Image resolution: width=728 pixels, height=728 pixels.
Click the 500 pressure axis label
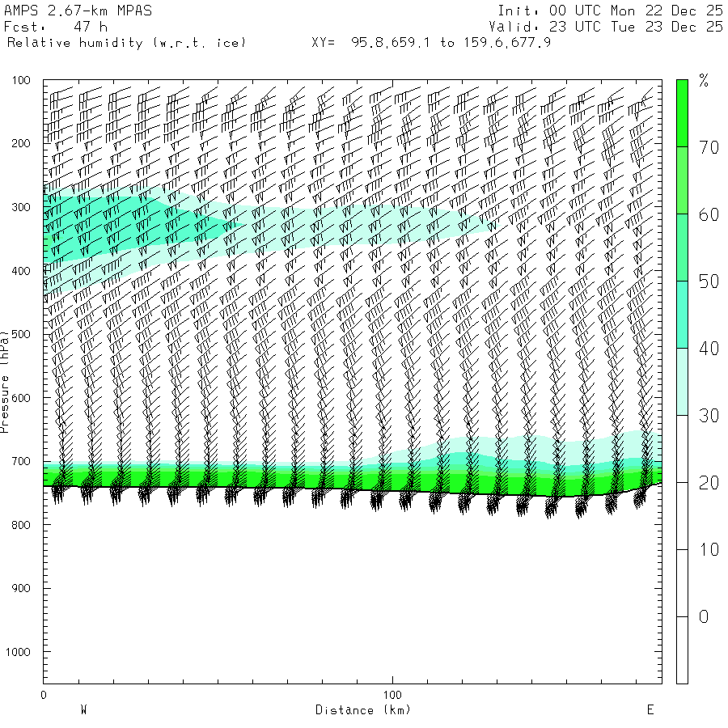(x=21, y=334)
